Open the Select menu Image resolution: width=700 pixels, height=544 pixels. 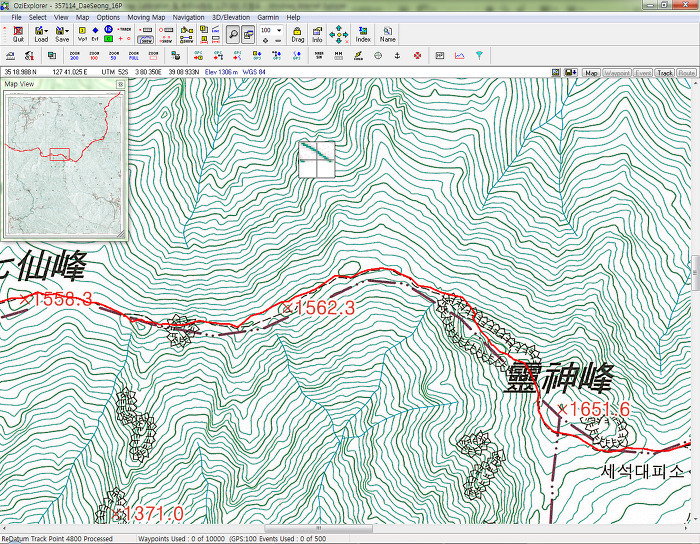[38, 17]
